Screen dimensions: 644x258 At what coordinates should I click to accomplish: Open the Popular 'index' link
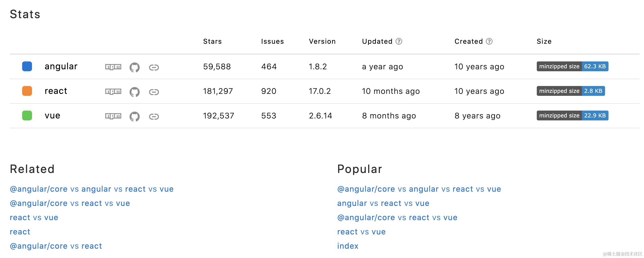coord(348,246)
